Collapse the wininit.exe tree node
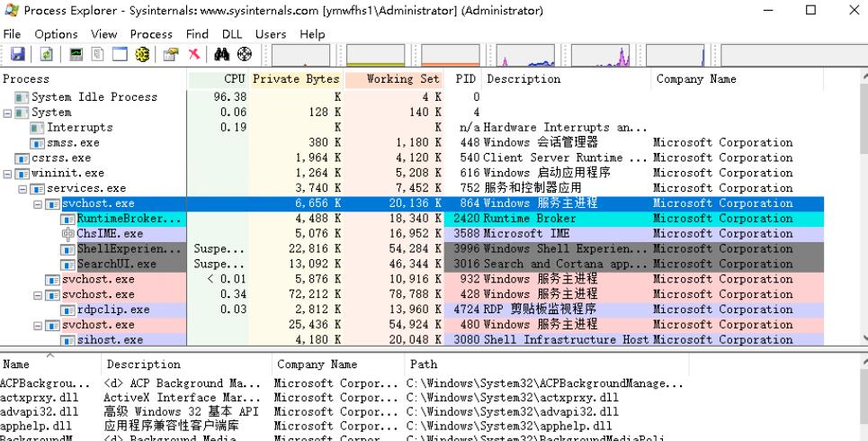The height and width of the screenshot is (441, 868). (7, 174)
